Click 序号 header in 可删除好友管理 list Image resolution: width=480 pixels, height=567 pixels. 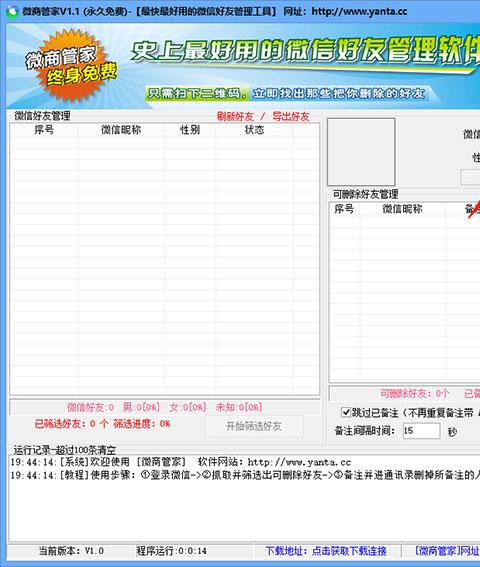[344, 209]
